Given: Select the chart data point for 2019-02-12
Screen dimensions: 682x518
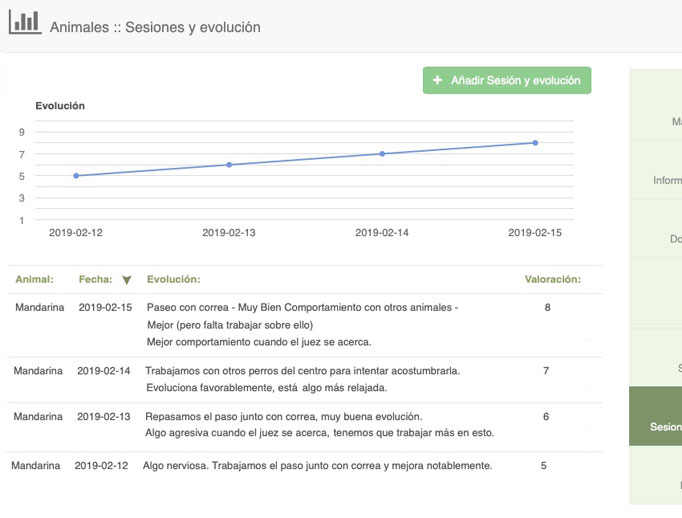Looking at the screenshot, I should click(76, 176).
